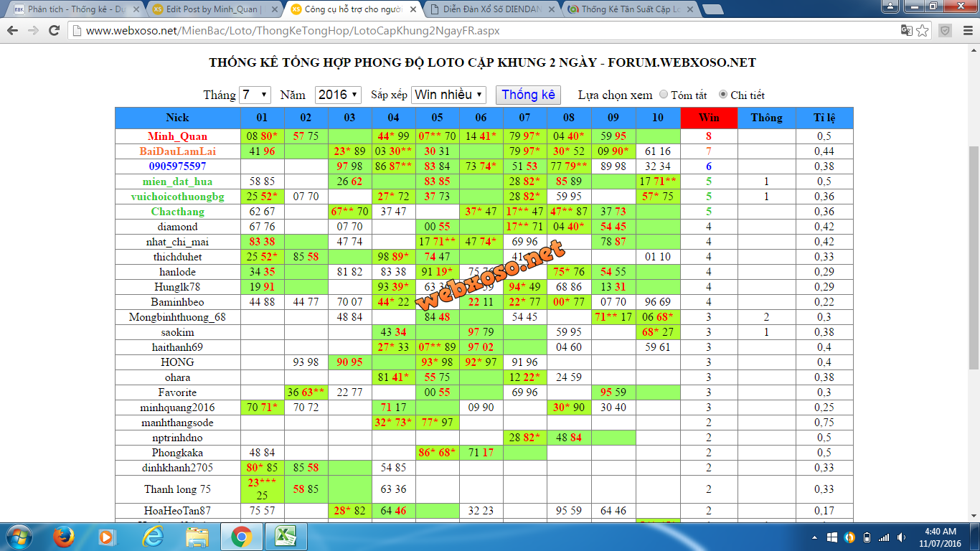Click nick Mongbinhthuong_68 in the table

point(177,317)
